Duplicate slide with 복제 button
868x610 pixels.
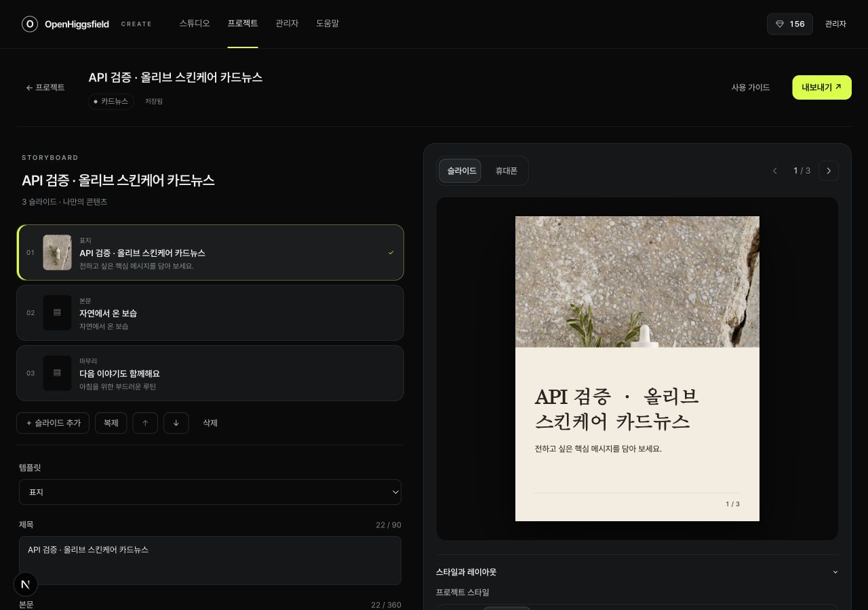pos(111,423)
